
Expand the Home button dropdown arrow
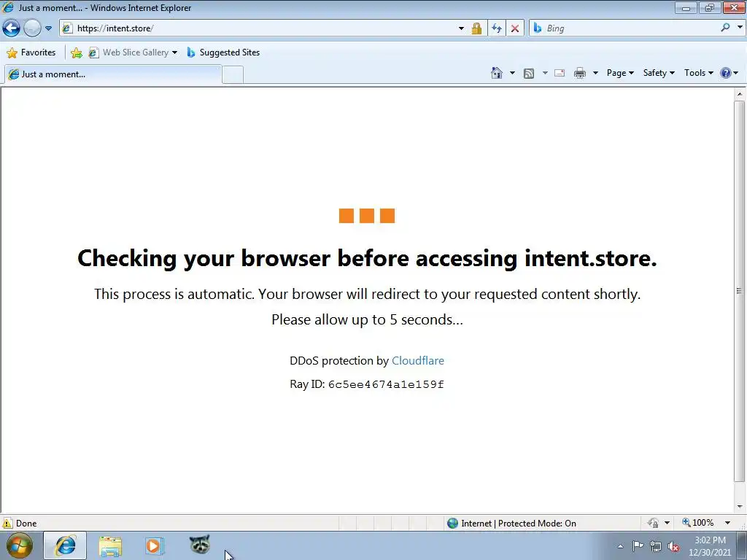coord(512,73)
